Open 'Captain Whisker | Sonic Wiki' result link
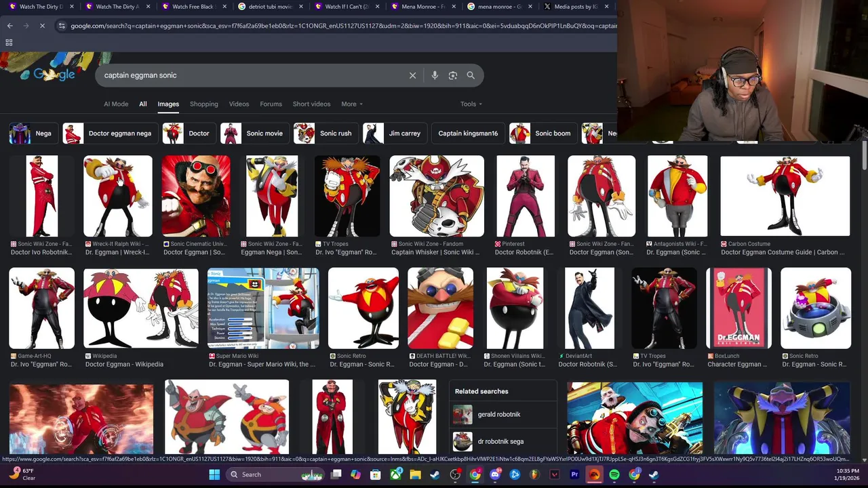 click(435, 252)
